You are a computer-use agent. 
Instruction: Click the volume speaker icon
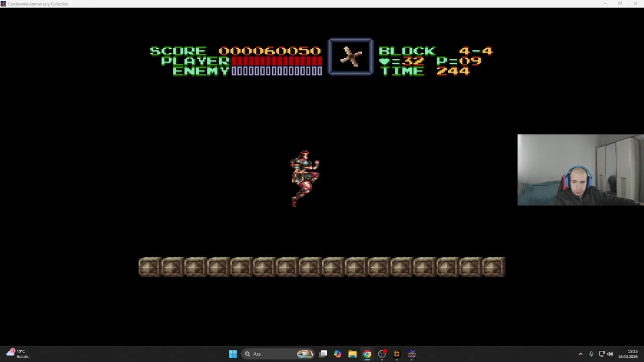[x=610, y=354]
